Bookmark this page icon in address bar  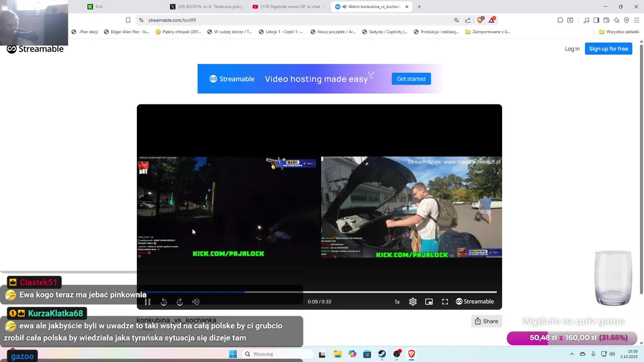coord(128,20)
